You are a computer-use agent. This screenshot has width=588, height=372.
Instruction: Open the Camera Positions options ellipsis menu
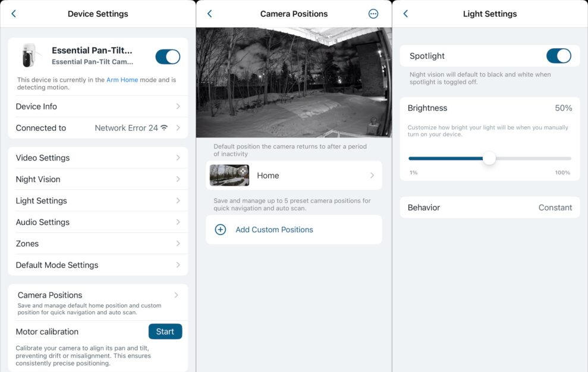[373, 13]
